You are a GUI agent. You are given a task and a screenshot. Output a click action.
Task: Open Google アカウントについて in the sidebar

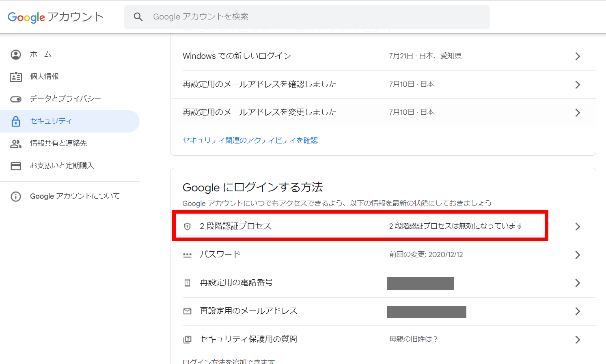click(70, 197)
